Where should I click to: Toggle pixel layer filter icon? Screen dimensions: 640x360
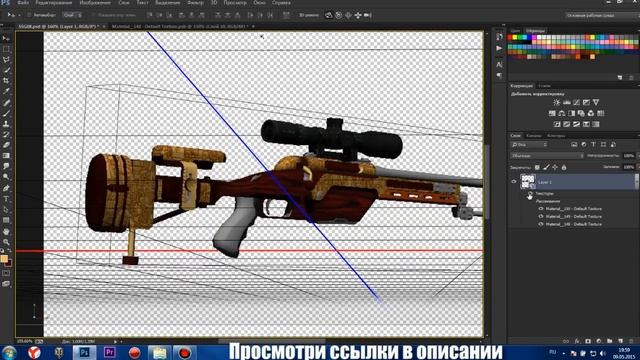click(x=574, y=144)
